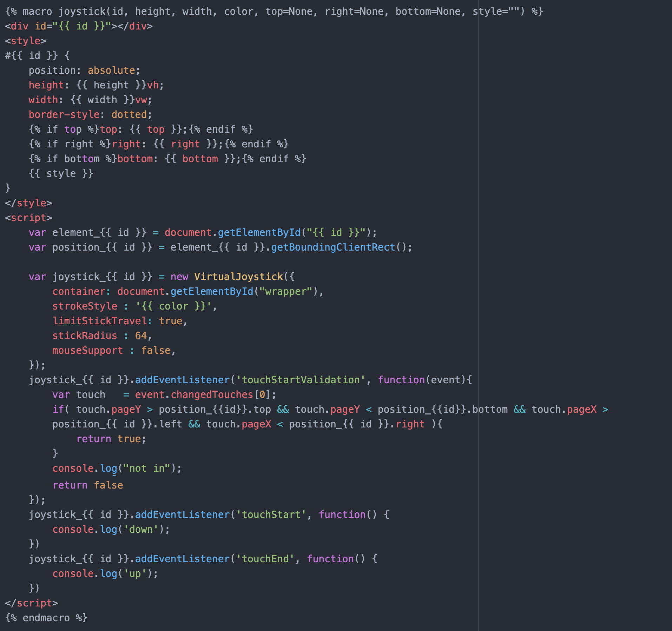
Task: Click the '{% if top %}' conditional line
Action: [x=141, y=129]
